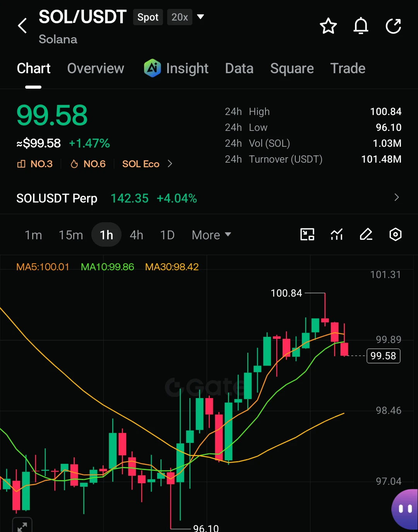Open the SOL Eco category link

pos(141,164)
